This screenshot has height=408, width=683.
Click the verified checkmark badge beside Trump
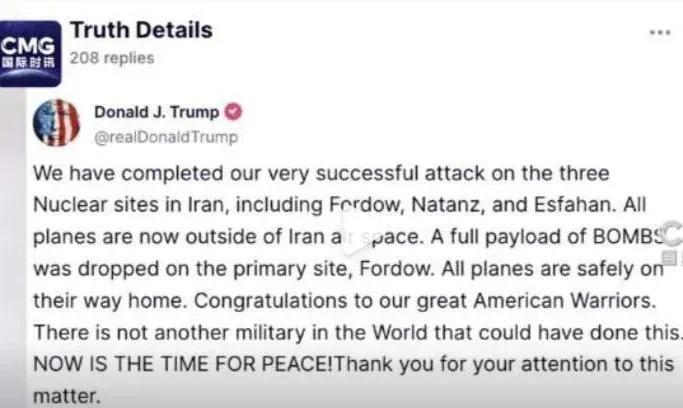233,112
